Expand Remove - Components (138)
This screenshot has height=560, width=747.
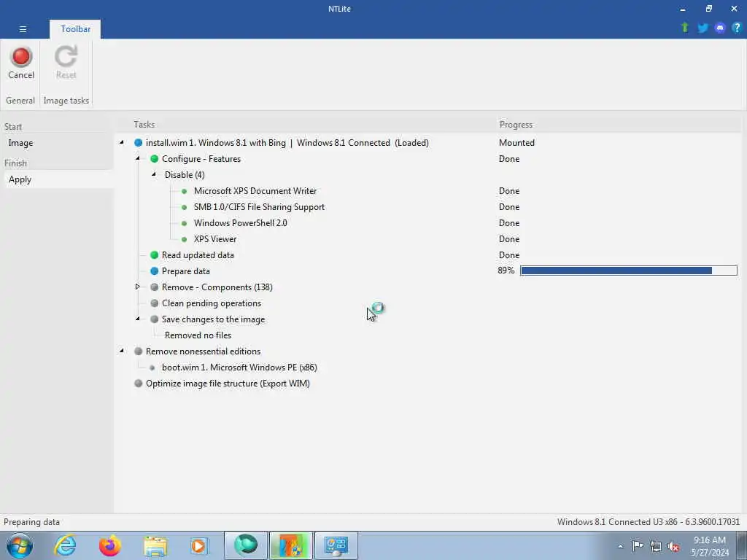pos(138,287)
